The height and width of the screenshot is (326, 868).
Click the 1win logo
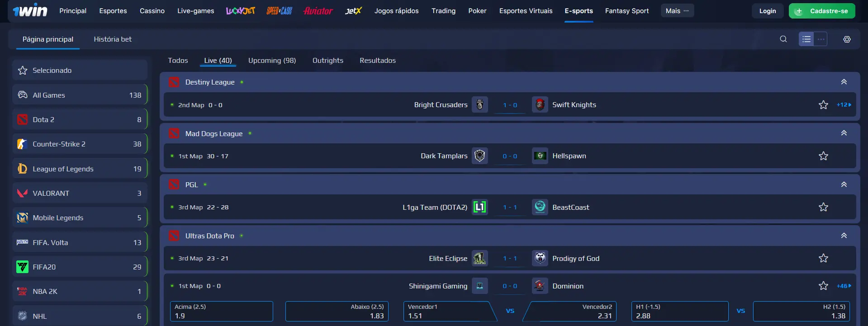[x=30, y=11]
